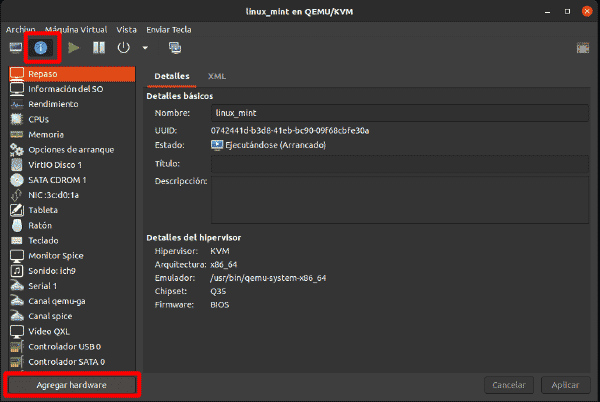Select Tableta input device entry
The image size is (600, 402).
(x=72, y=210)
